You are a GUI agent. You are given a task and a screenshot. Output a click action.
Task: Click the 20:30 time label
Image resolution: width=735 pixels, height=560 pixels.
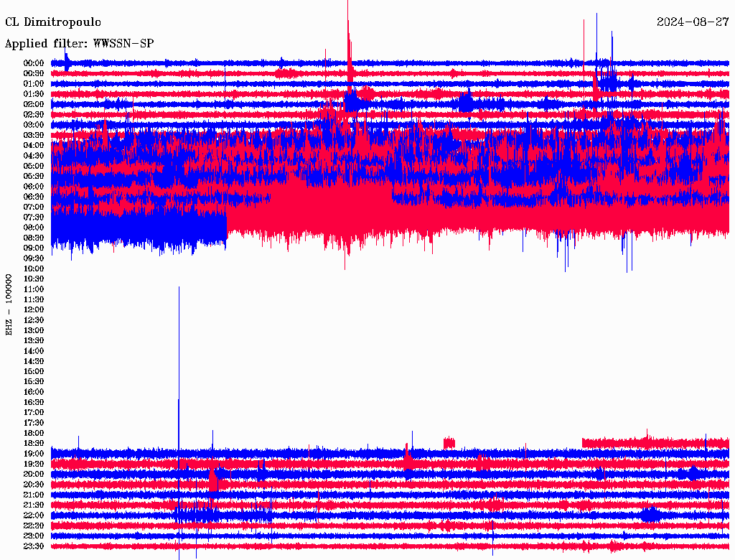point(34,485)
